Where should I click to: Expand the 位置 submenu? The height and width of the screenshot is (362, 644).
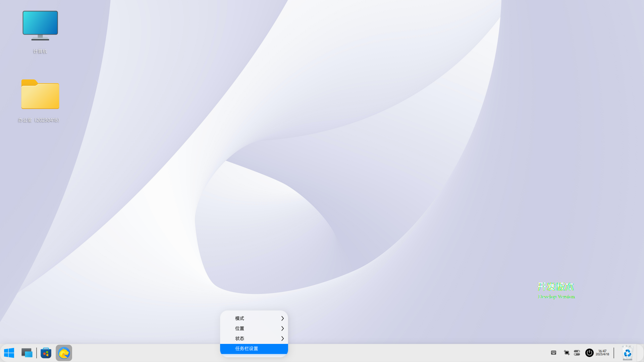point(248,328)
